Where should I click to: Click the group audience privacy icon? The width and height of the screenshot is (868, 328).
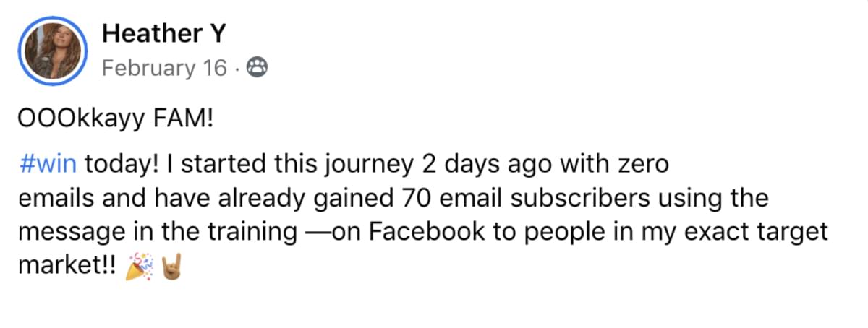(x=257, y=68)
